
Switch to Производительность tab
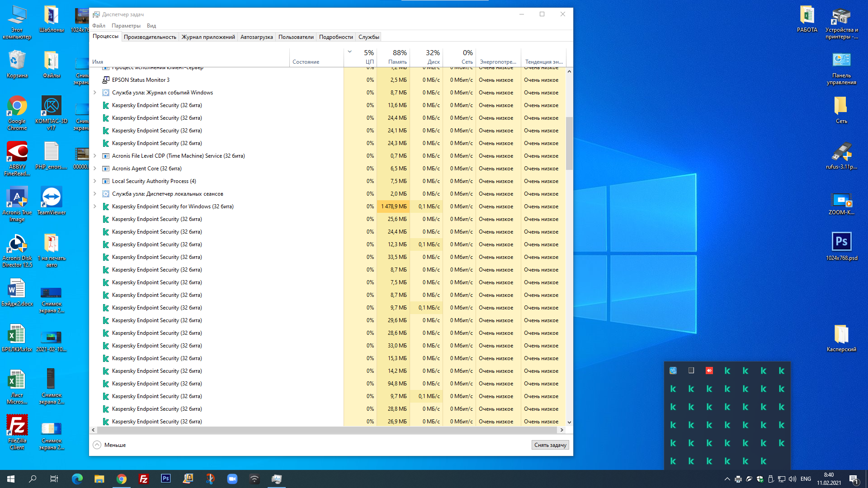[150, 37]
